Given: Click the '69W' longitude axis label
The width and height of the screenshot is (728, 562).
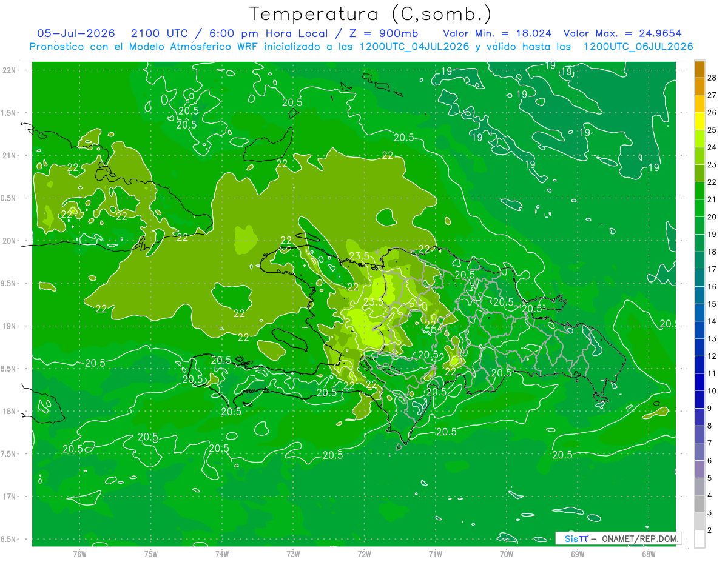Looking at the screenshot, I should coord(578,554).
